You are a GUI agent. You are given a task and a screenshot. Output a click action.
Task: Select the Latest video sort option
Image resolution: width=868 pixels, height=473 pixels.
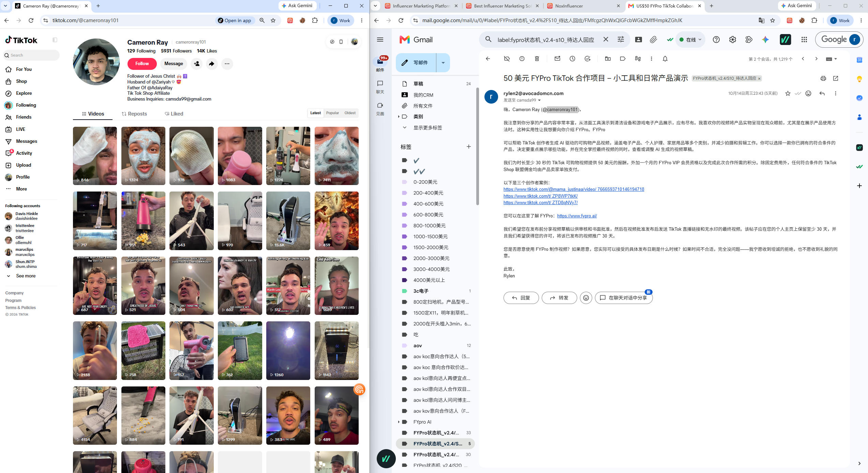[315, 113]
